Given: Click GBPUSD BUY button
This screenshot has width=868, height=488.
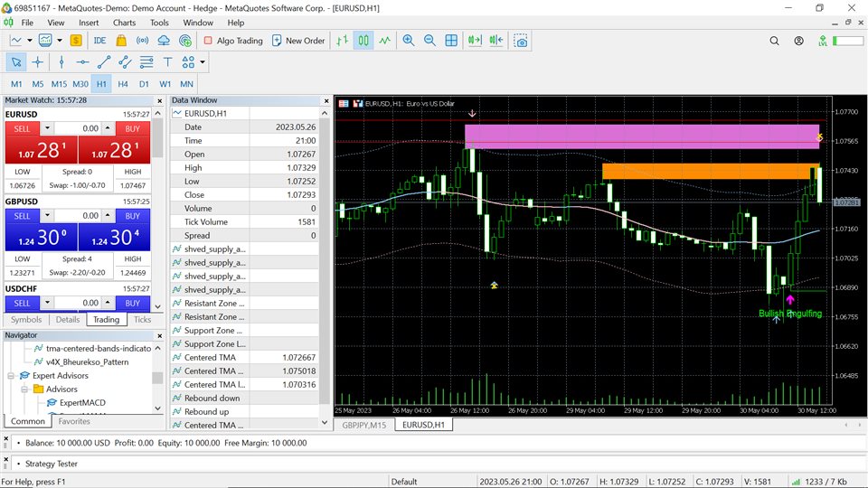Looking at the screenshot, I should tap(132, 216).
